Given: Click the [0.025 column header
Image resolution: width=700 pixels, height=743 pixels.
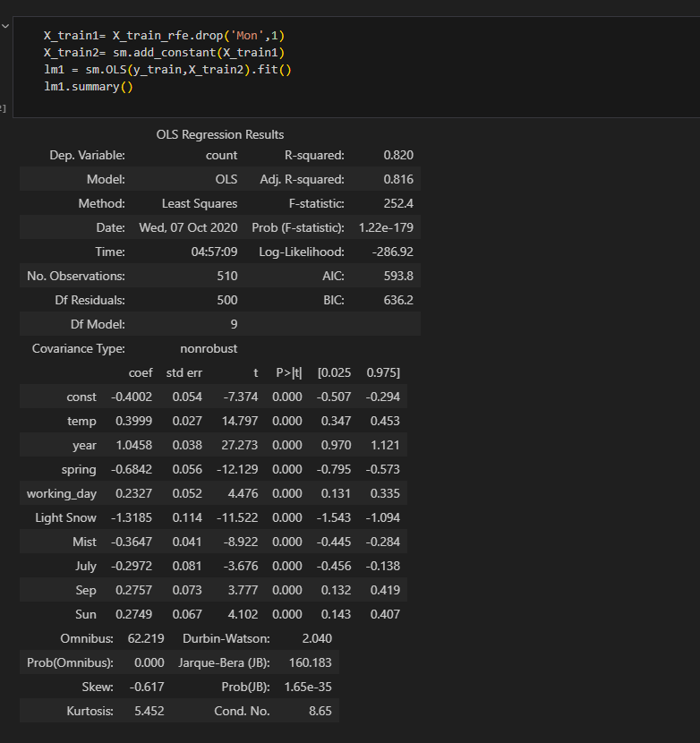Looking at the screenshot, I should (x=334, y=372).
